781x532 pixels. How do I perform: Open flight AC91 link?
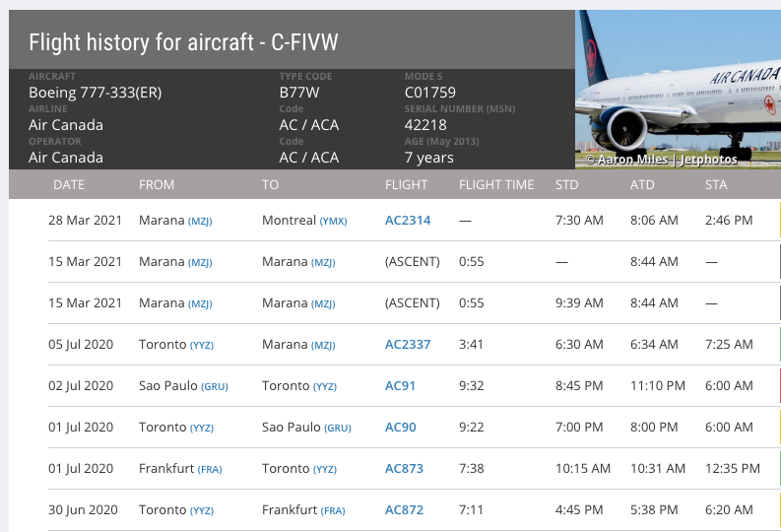pyautogui.click(x=400, y=386)
